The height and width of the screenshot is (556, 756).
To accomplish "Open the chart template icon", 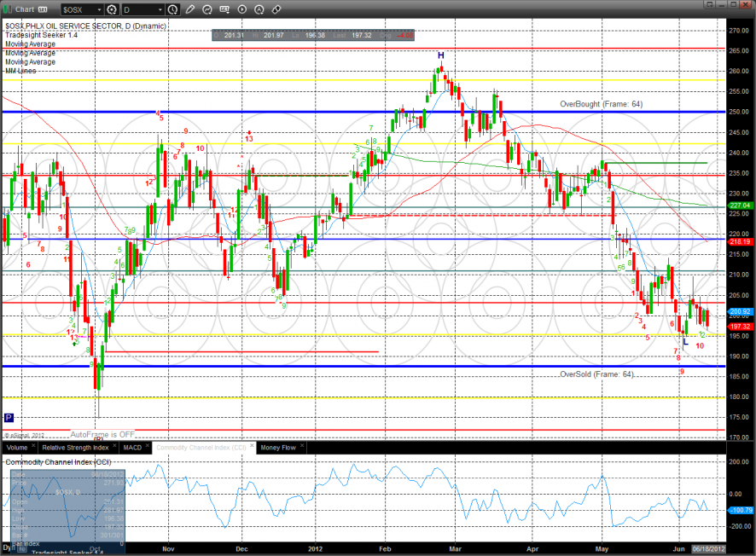I will pos(226,9).
